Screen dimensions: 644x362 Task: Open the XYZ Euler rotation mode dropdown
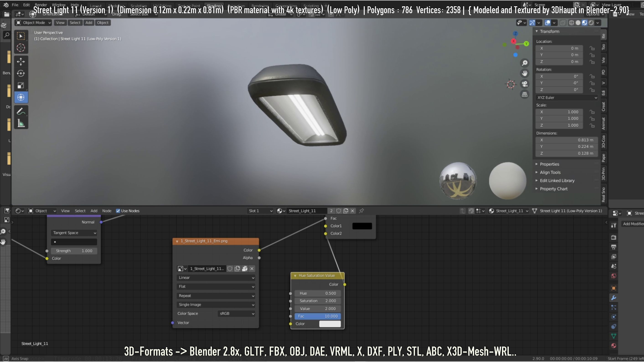click(566, 98)
